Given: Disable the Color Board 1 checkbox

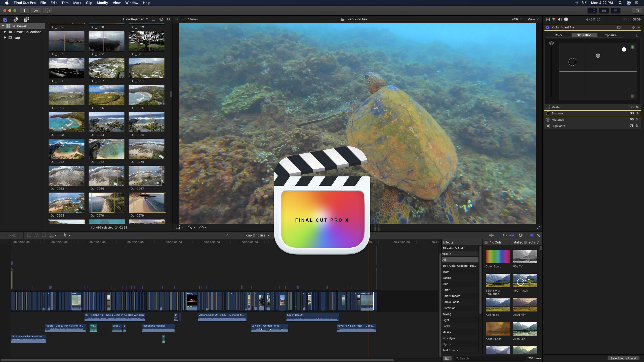Looking at the screenshot, I should click(x=547, y=28).
